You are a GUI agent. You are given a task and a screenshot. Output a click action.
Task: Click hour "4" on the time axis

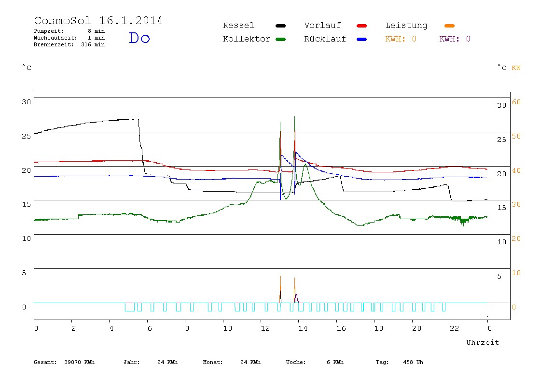tap(111, 328)
